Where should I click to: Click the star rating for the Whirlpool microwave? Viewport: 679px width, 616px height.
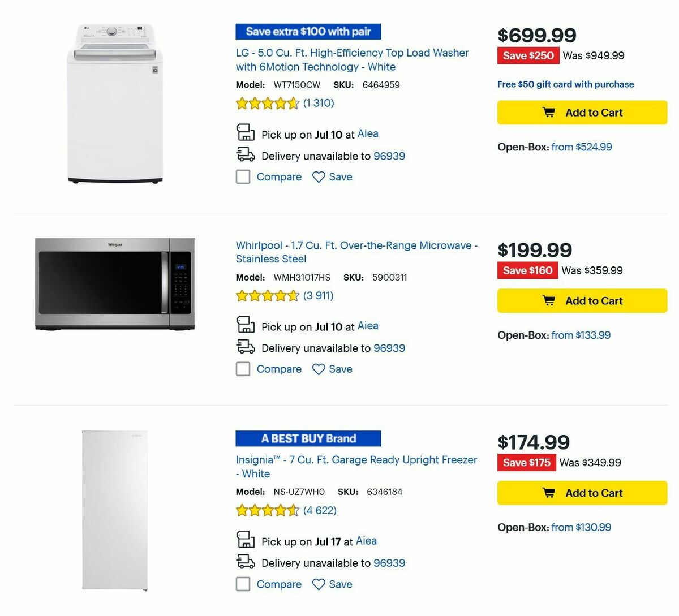[x=267, y=295]
